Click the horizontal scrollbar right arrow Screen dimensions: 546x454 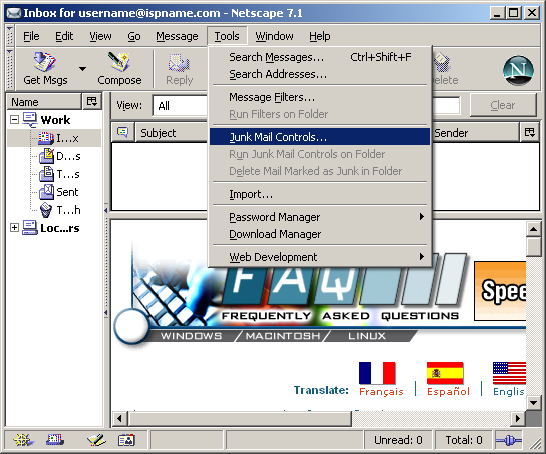point(518,418)
